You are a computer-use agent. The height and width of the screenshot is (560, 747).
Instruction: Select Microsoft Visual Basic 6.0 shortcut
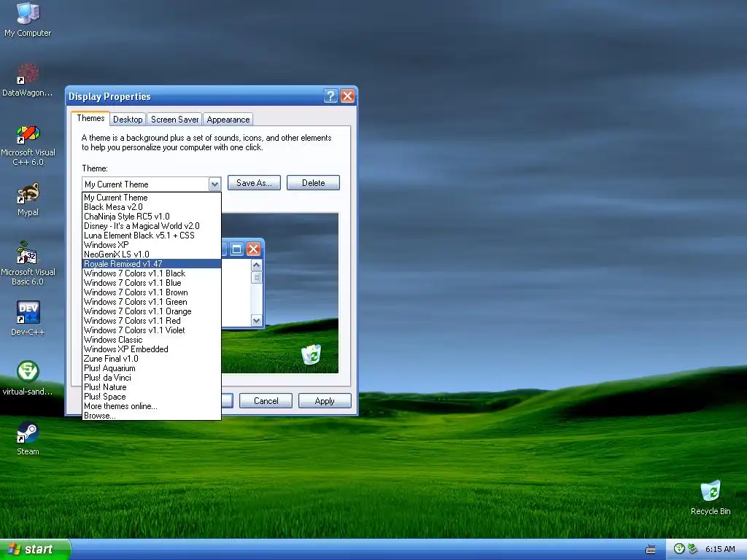28,263
